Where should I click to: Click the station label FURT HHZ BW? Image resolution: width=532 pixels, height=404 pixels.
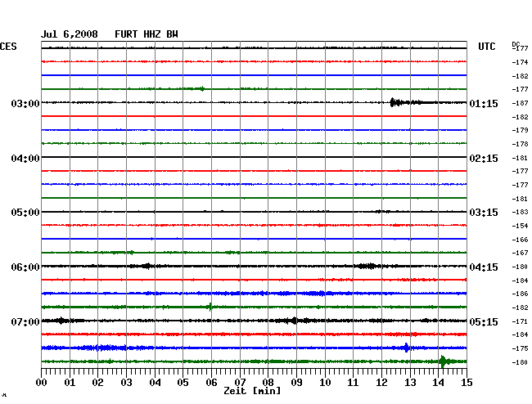[x=147, y=34]
